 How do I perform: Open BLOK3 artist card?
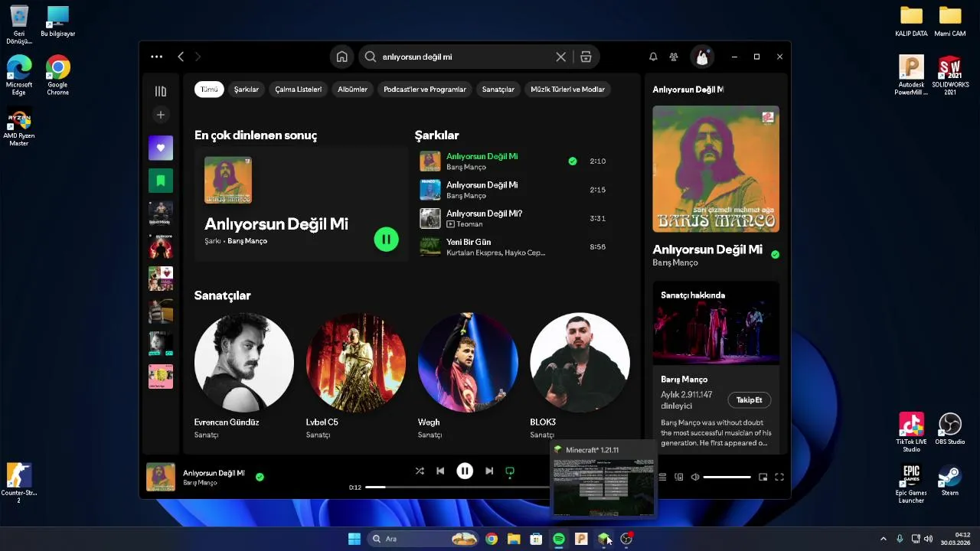pyautogui.click(x=580, y=376)
